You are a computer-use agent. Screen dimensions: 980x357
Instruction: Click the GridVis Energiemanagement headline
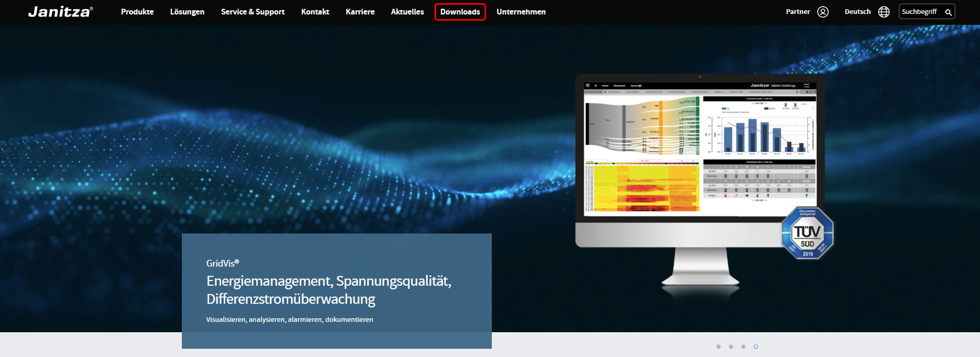coord(329,290)
